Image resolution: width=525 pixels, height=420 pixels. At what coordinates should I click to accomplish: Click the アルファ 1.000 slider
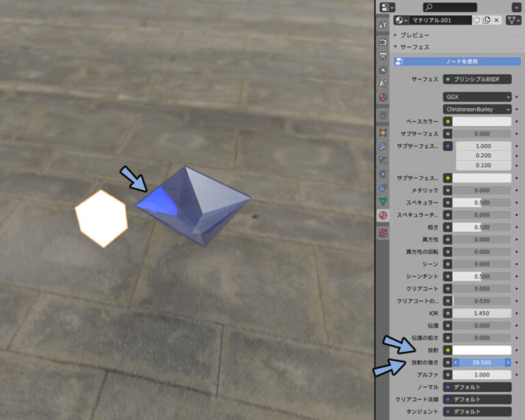click(482, 375)
